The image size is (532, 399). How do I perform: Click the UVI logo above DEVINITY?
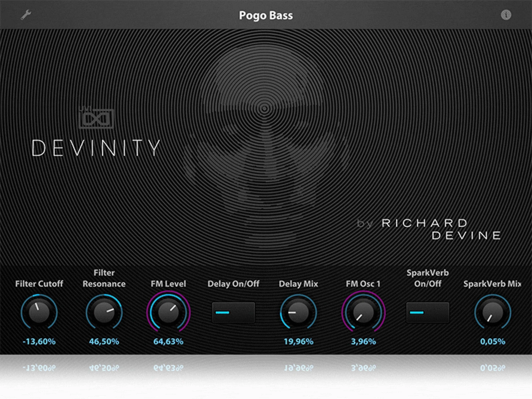click(96, 118)
